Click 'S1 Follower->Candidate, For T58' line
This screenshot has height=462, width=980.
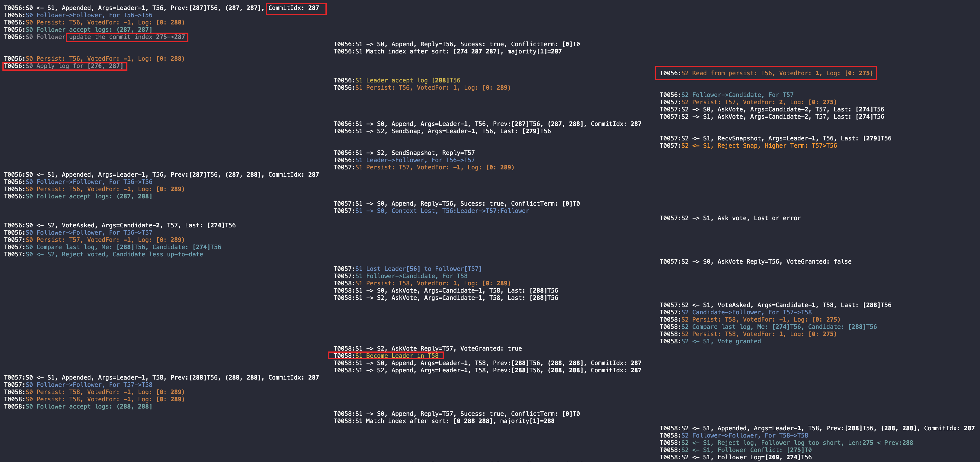point(400,276)
